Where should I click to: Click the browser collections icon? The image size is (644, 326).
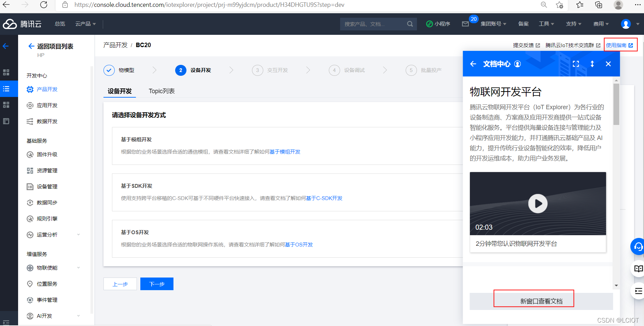tap(599, 5)
